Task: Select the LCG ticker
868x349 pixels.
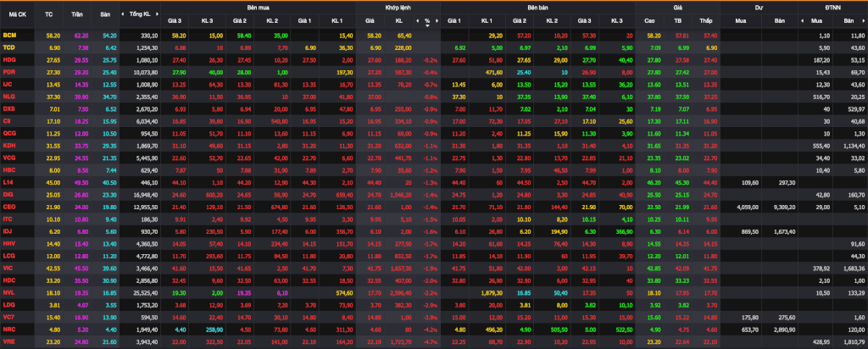Action: (9, 256)
